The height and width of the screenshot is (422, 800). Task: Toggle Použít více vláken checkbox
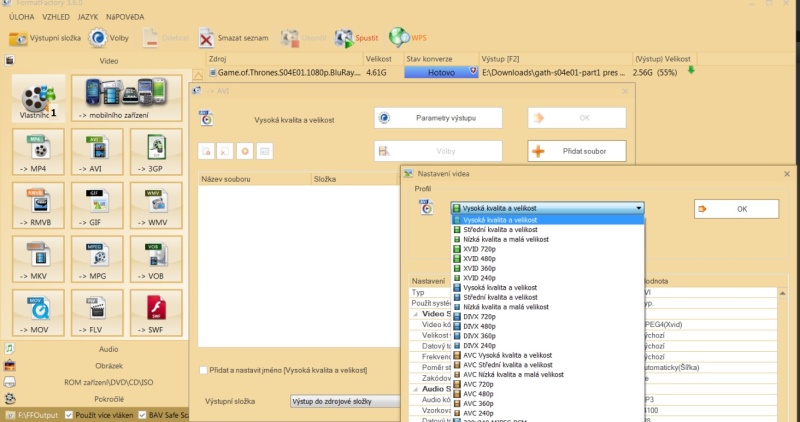click(x=69, y=415)
